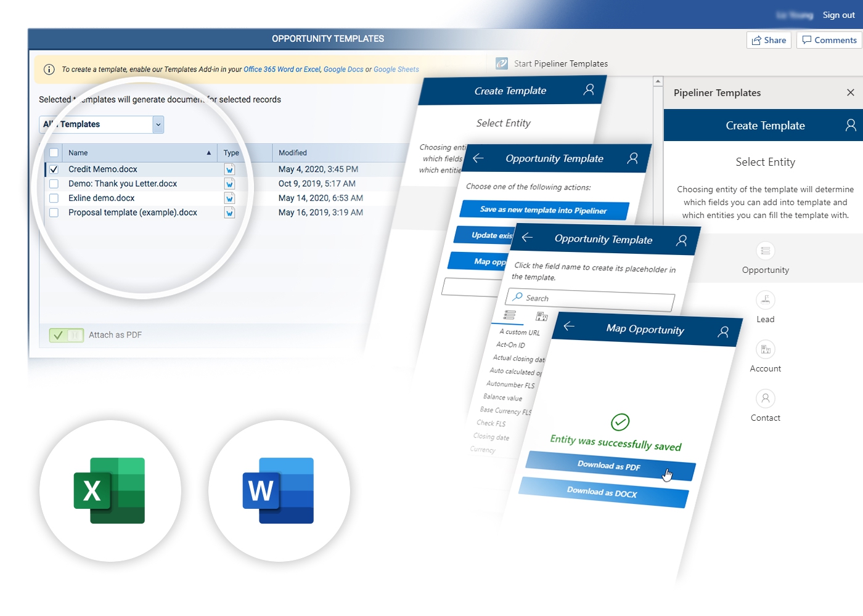Select the Lead entity icon

766,300
